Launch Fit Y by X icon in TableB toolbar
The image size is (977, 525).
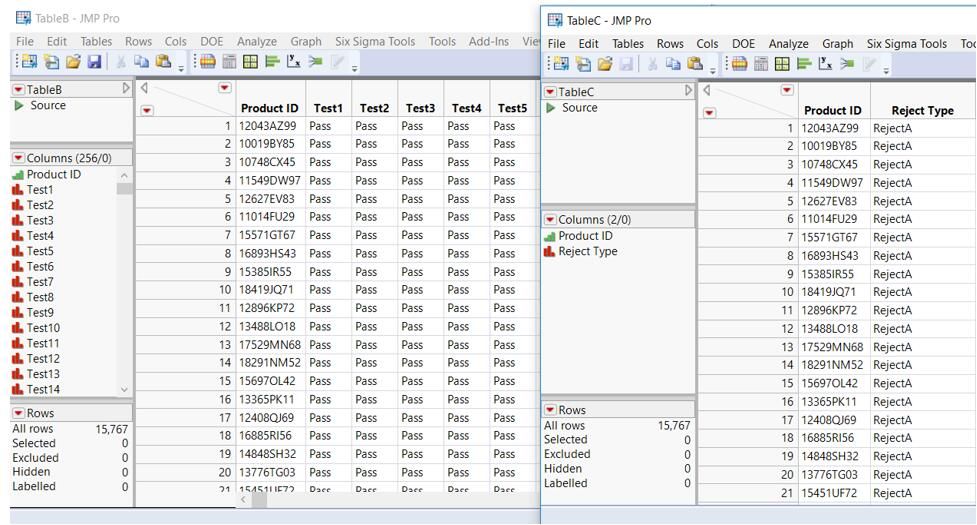293,61
